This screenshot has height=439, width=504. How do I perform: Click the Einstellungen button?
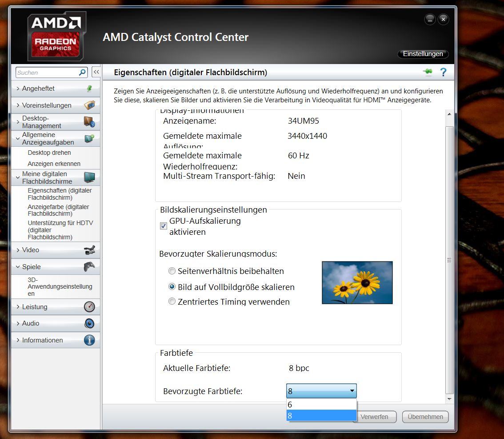click(423, 54)
